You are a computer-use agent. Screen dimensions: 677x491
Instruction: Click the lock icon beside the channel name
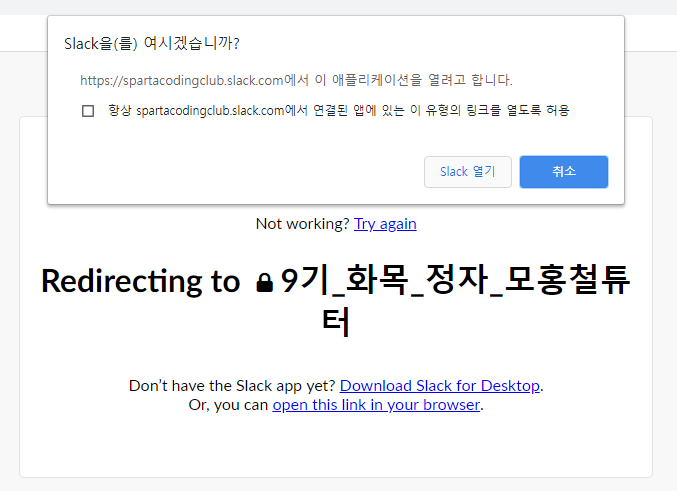pyautogui.click(x=265, y=283)
